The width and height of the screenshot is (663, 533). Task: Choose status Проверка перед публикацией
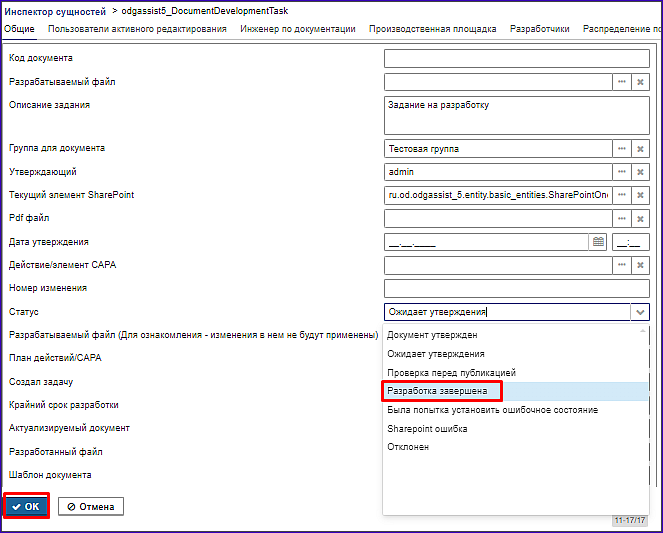click(x=515, y=373)
